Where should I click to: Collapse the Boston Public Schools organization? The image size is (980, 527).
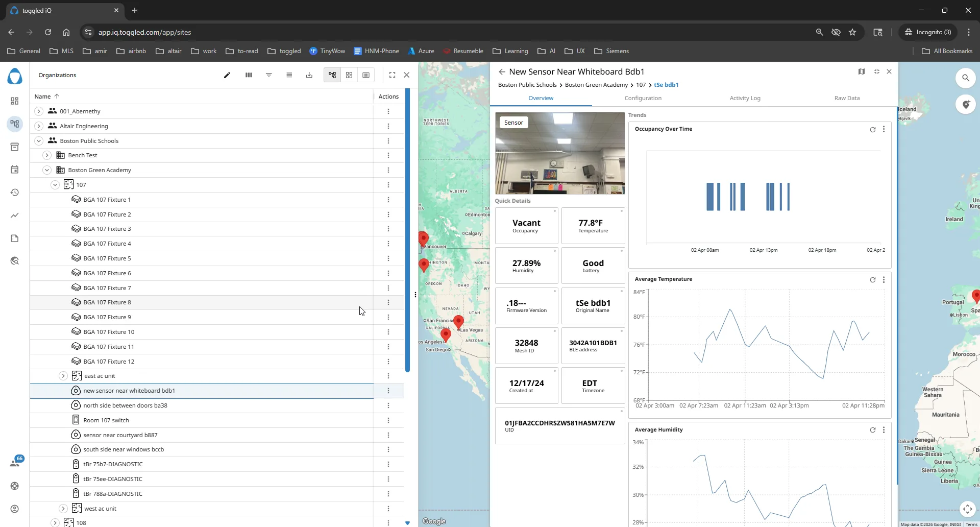click(x=39, y=141)
